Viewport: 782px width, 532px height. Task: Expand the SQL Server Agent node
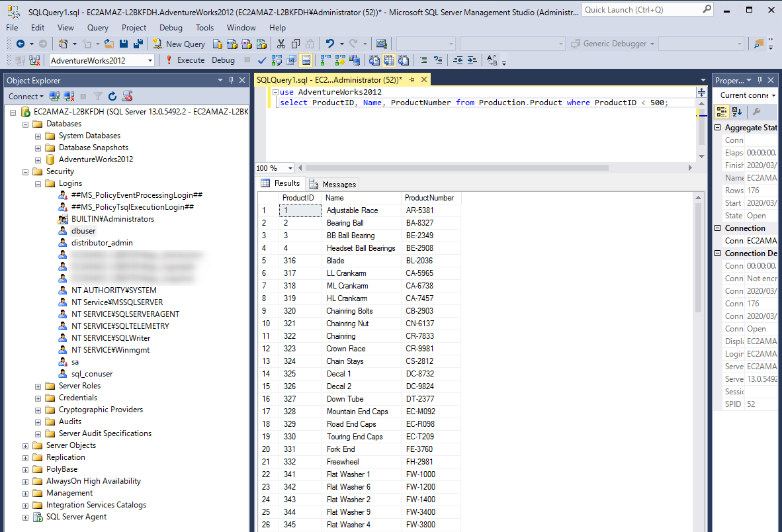coord(25,517)
